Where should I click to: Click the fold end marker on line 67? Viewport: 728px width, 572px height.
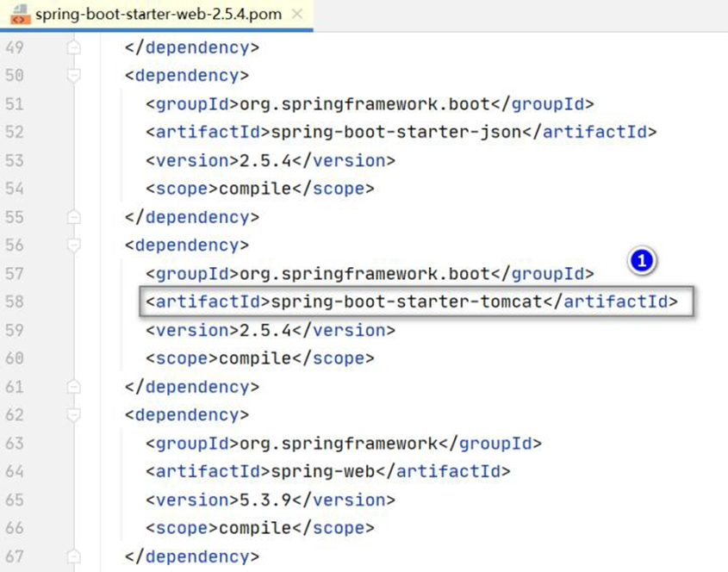tap(73, 556)
